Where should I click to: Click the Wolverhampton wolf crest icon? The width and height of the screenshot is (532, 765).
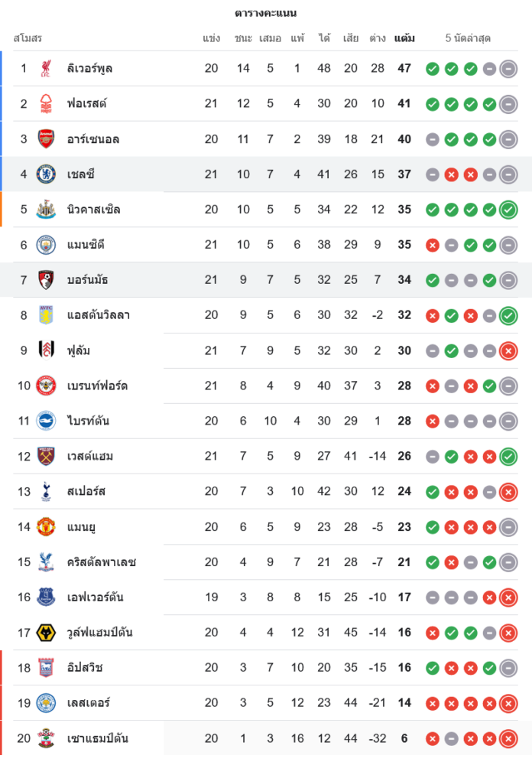coord(46,633)
